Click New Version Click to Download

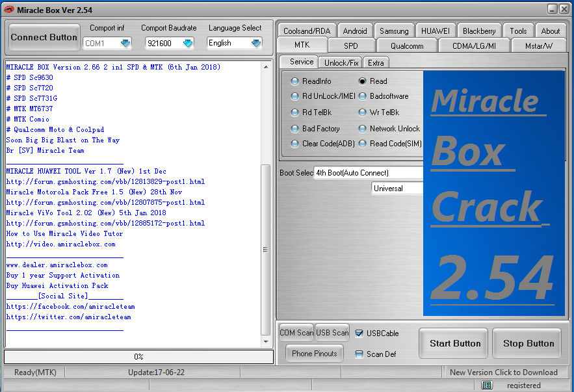coord(506,372)
